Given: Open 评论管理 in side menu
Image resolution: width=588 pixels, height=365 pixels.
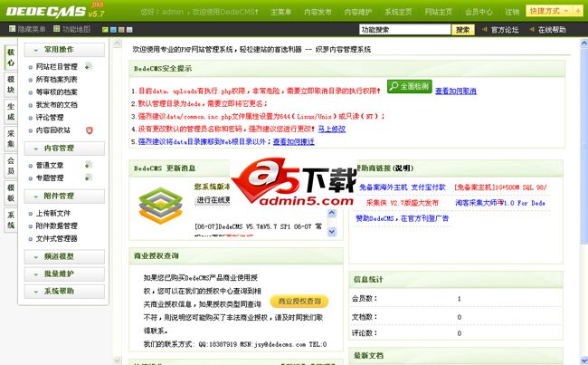Looking at the screenshot, I should 50,118.
